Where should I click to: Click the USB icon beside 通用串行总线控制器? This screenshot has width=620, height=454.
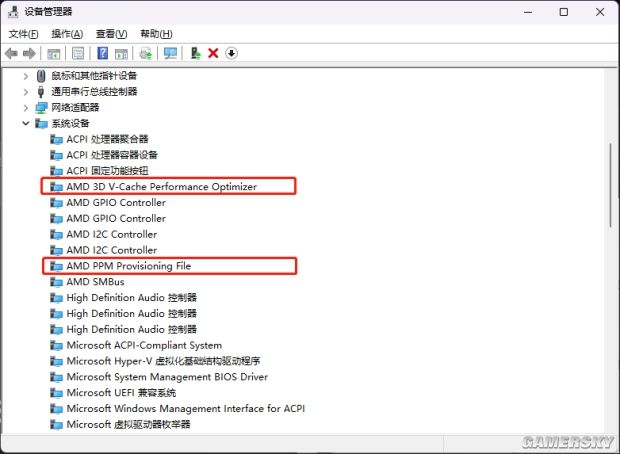point(41,91)
